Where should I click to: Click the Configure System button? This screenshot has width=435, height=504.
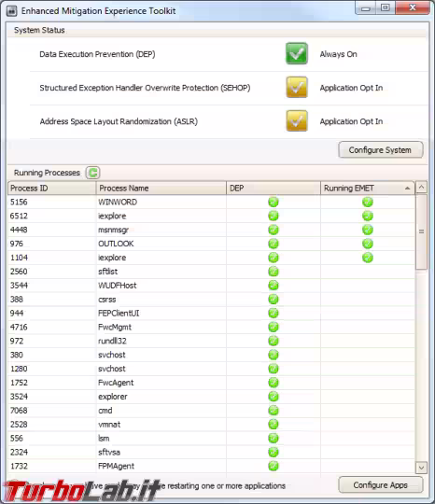381,149
